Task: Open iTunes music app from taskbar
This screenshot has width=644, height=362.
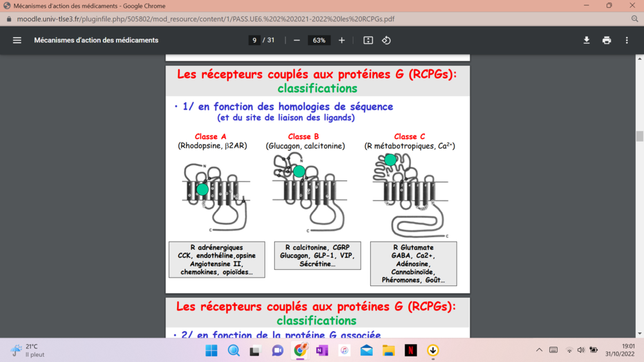Action: point(344,350)
